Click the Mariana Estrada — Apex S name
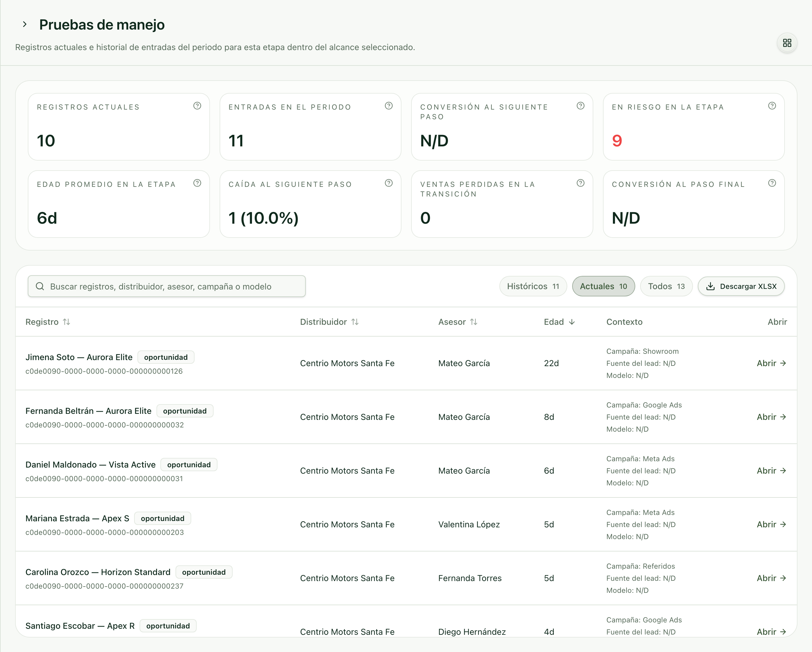This screenshot has height=652, width=812. (x=77, y=518)
